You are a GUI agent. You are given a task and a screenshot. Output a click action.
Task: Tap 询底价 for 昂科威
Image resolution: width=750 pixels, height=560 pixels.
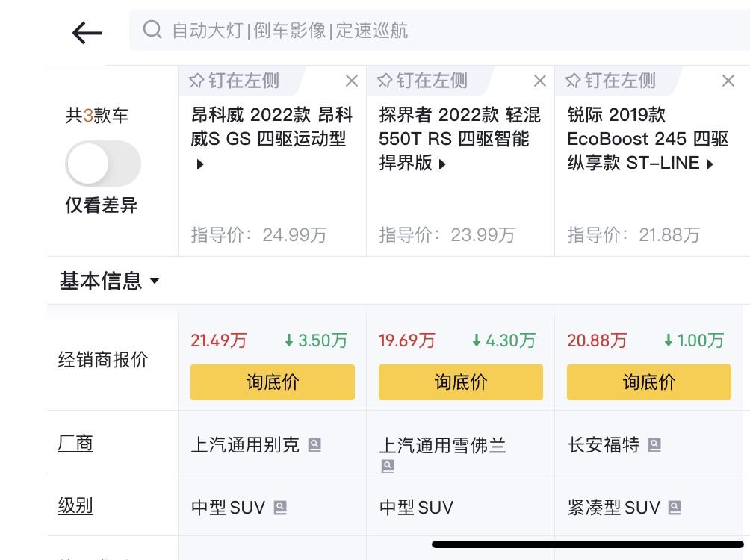click(x=273, y=382)
